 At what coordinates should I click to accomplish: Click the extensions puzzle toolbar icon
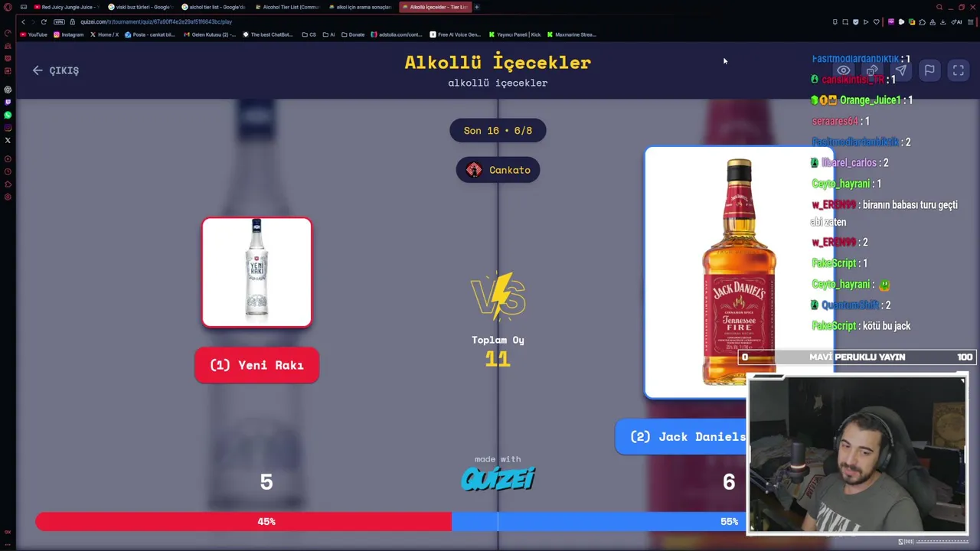coord(923,22)
